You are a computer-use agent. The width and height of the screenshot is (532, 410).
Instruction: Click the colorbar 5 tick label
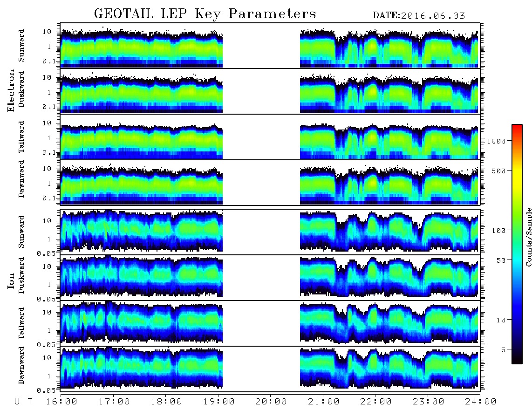(x=504, y=349)
